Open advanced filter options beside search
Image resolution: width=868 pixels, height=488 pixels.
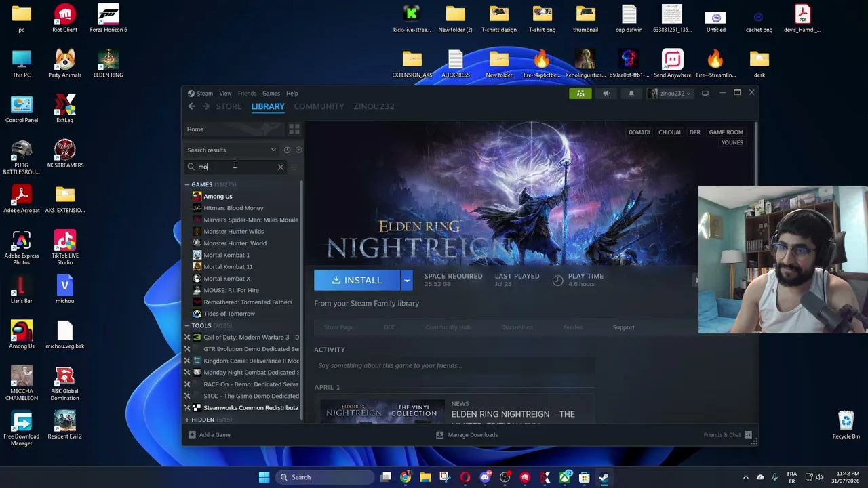click(294, 167)
